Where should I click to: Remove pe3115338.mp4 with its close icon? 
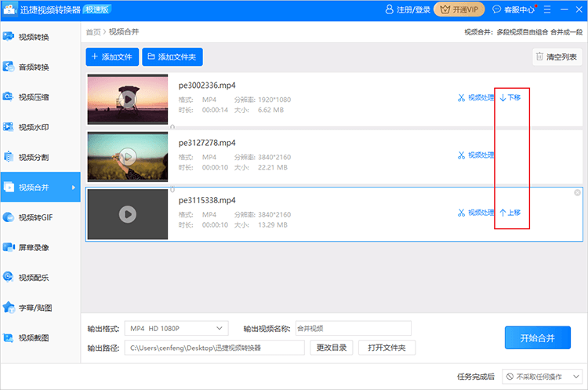tap(578, 193)
